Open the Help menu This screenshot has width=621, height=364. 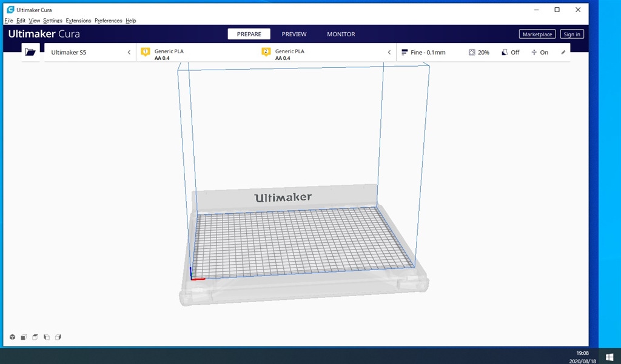131,21
